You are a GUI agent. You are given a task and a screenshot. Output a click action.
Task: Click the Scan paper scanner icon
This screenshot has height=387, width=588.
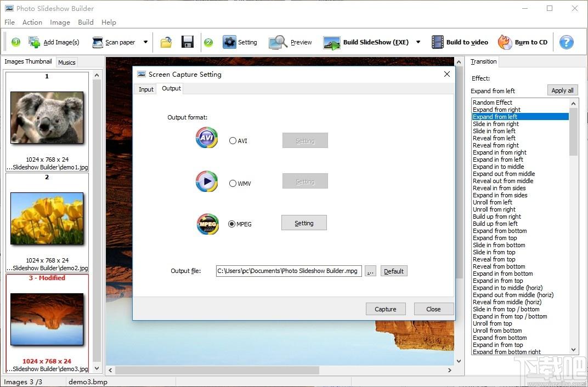point(98,42)
